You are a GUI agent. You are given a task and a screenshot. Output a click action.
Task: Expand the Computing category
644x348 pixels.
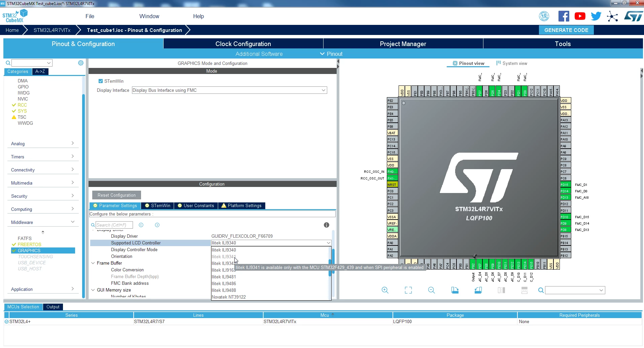click(x=42, y=209)
